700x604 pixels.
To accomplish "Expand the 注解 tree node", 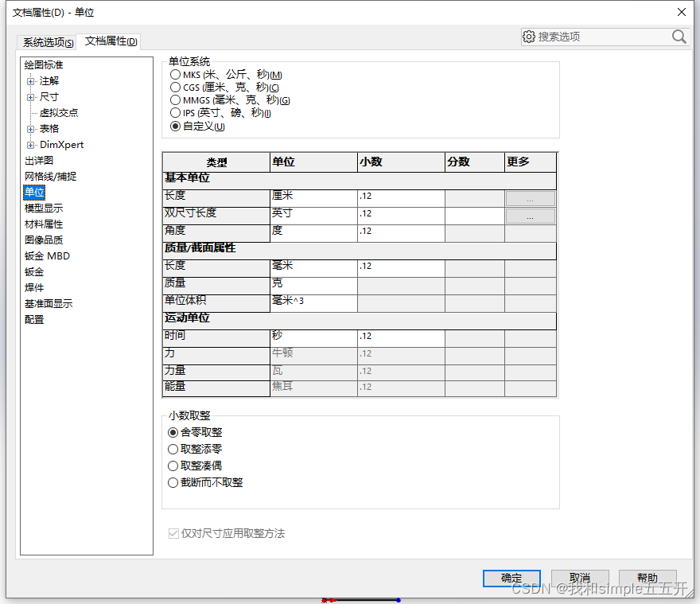I will pyautogui.click(x=30, y=81).
